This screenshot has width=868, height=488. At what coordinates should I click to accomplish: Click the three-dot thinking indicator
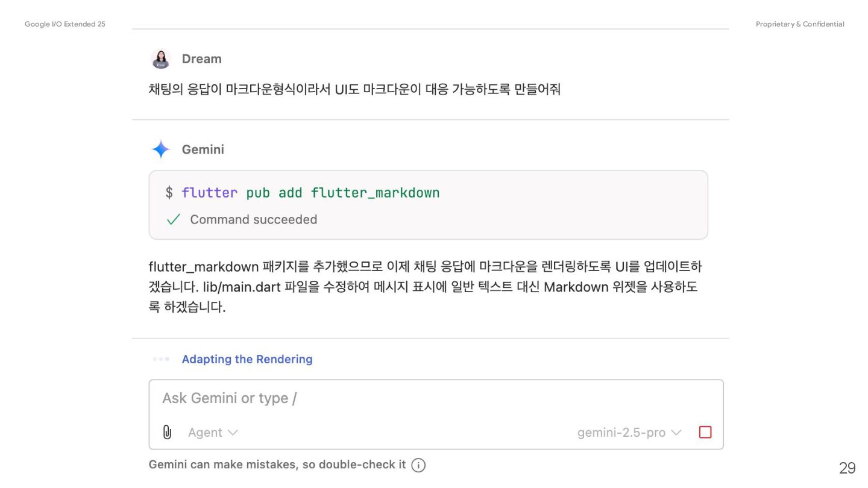click(161, 359)
